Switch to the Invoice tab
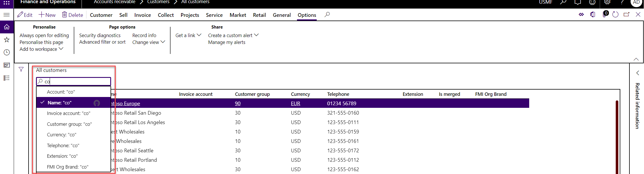Screen dimensions: 644x174 coord(143,15)
